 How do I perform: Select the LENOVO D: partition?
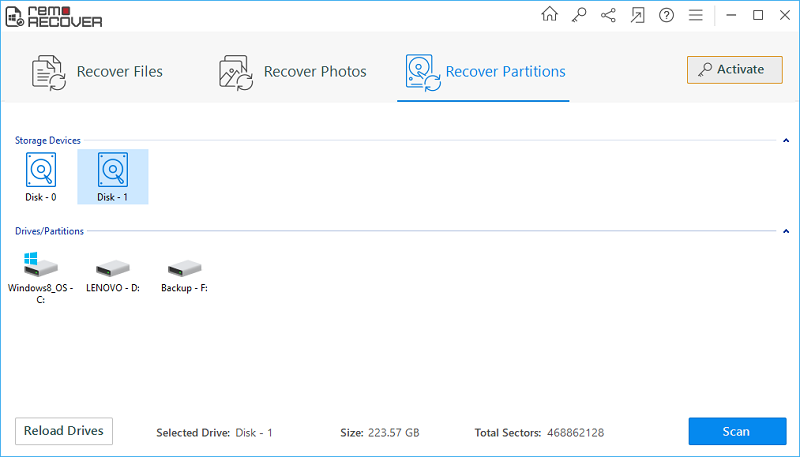(112, 275)
